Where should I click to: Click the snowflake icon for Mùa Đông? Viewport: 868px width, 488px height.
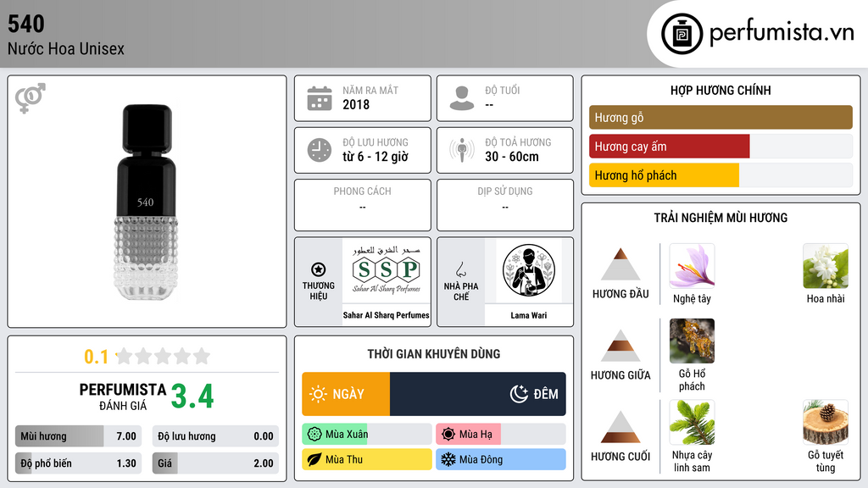[448, 459]
